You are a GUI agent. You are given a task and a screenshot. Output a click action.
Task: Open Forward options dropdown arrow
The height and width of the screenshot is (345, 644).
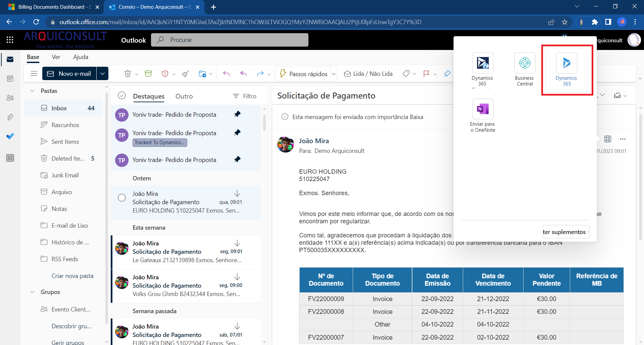pos(269,74)
